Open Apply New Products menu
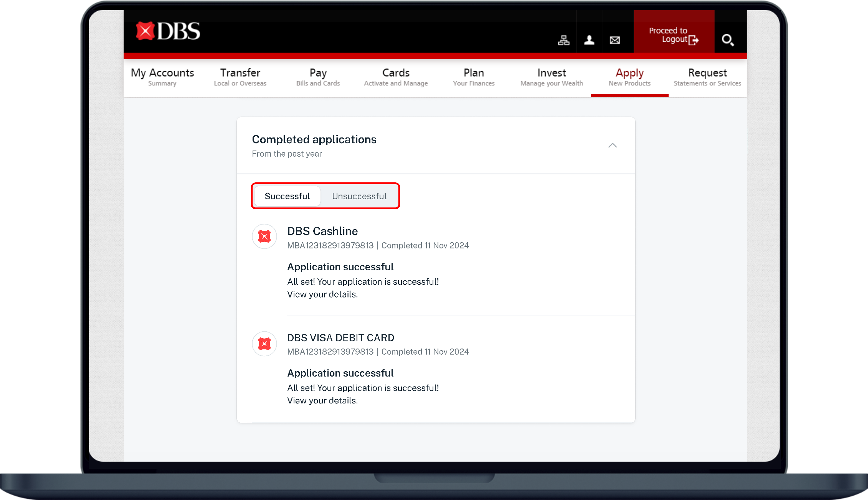The height and width of the screenshot is (500, 868). coord(629,77)
